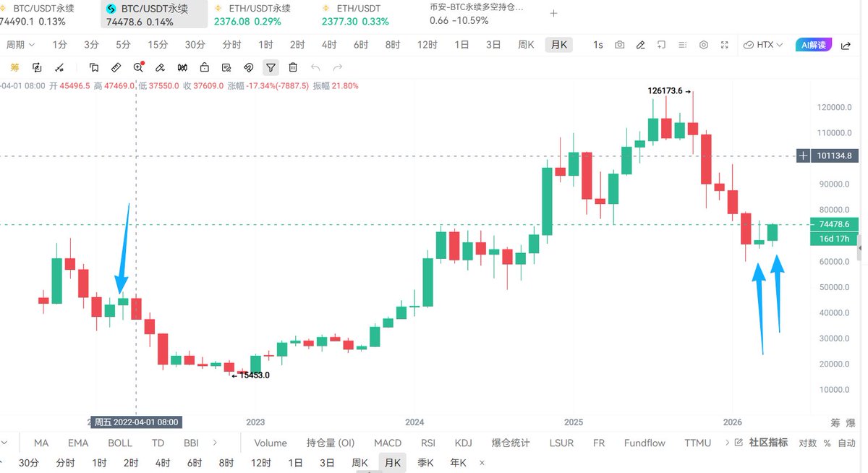Viewport: 868px width, 473px height.
Task: Collapse the bottom period bar with left chevron
Action: (x=3, y=463)
